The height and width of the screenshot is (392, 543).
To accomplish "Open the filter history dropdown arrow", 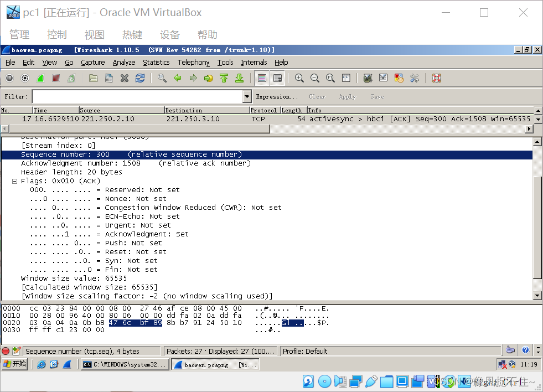I will (x=247, y=96).
